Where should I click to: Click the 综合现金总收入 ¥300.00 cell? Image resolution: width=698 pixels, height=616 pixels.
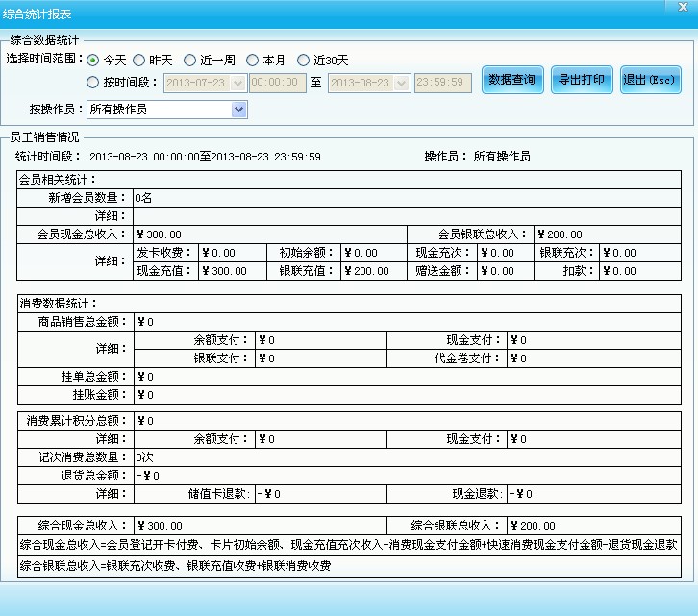(x=261, y=526)
